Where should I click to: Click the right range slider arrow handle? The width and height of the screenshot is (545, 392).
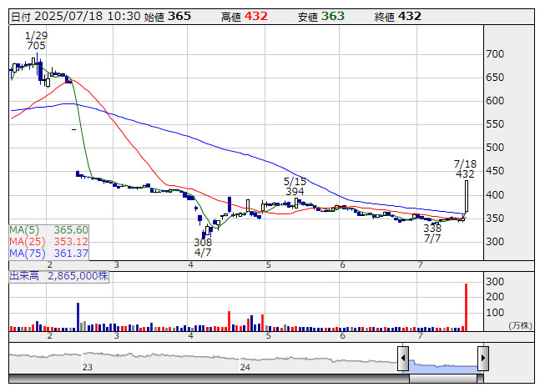(483, 358)
